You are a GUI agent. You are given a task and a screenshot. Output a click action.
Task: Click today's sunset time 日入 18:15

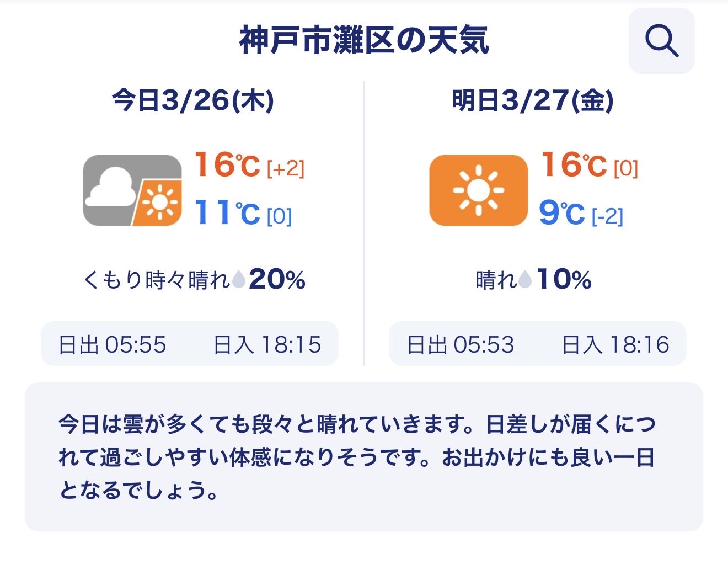[x=267, y=345]
